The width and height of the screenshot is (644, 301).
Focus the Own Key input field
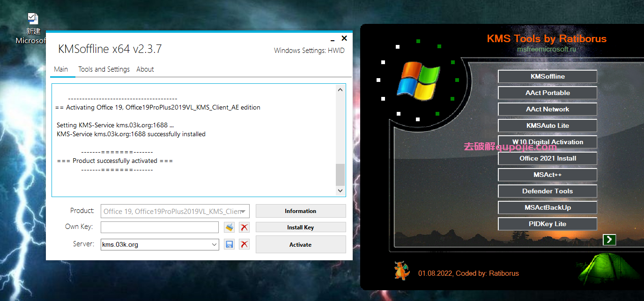160,228
